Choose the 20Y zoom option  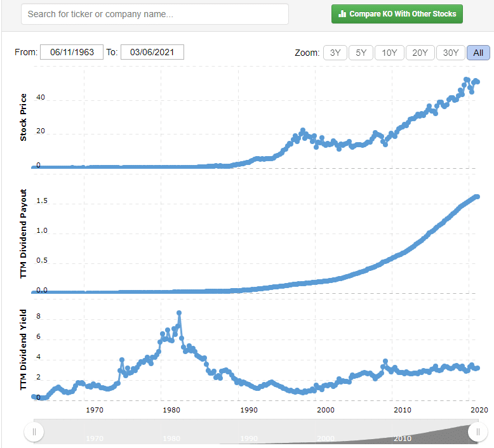420,53
